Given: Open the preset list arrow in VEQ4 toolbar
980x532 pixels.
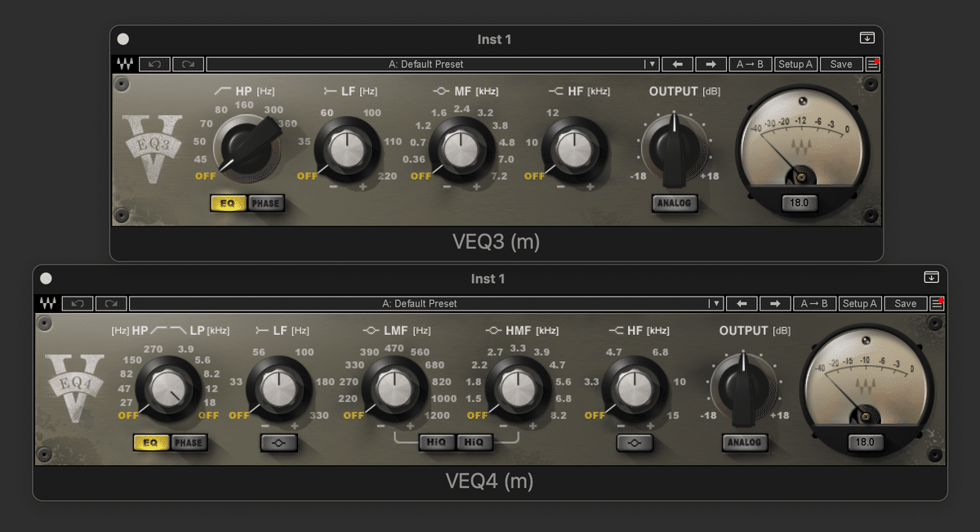Looking at the screenshot, I should (716, 303).
